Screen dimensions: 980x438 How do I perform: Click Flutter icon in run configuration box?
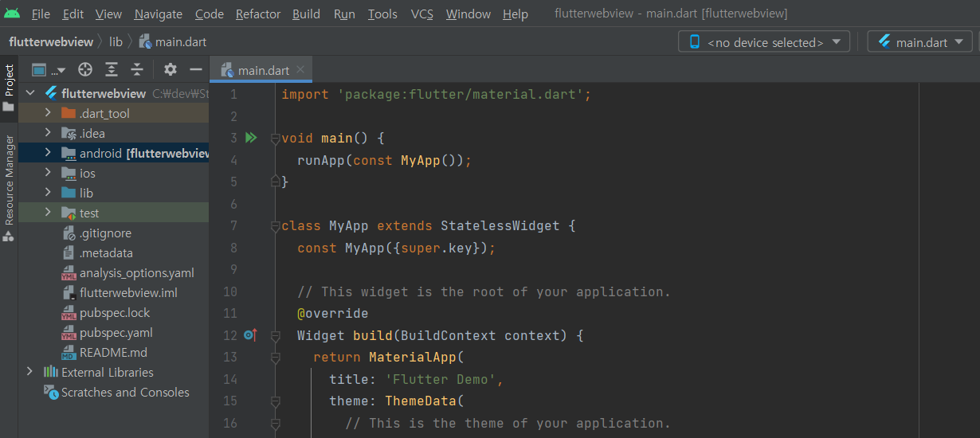[x=884, y=42]
